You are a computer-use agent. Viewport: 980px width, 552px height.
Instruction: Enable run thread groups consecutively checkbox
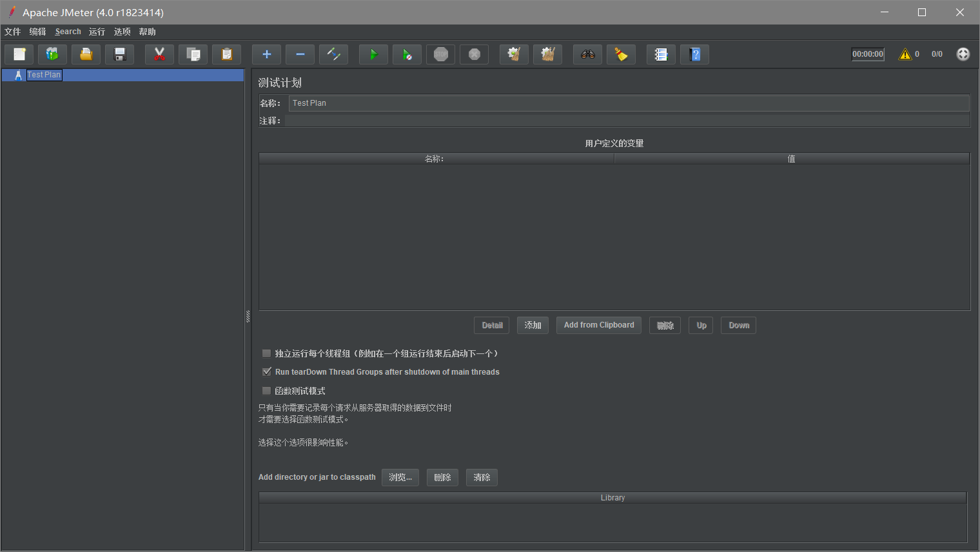click(266, 353)
